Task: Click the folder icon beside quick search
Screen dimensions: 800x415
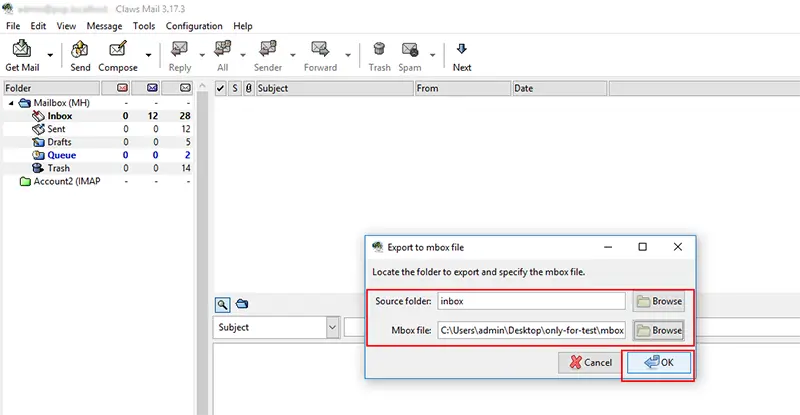Action: pyautogui.click(x=242, y=304)
